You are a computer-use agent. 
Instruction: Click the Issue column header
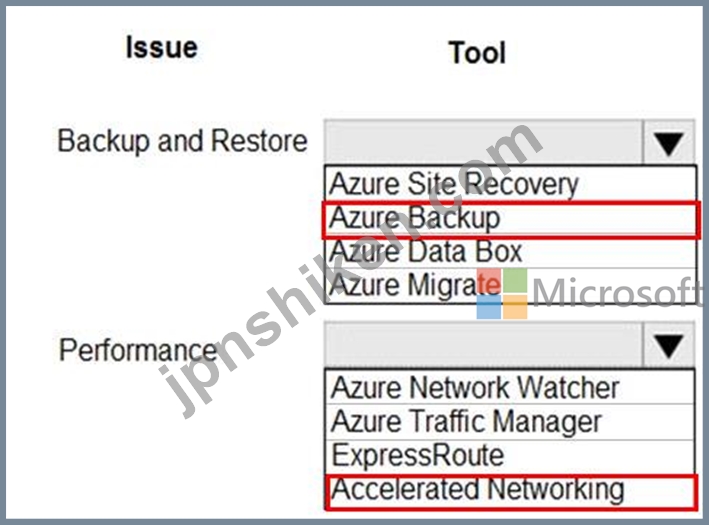[x=162, y=48]
